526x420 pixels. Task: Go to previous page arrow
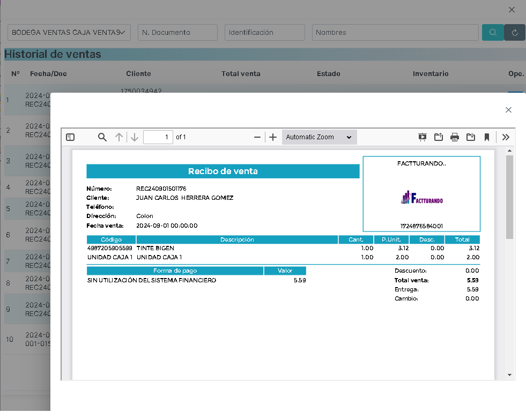[x=118, y=137]
